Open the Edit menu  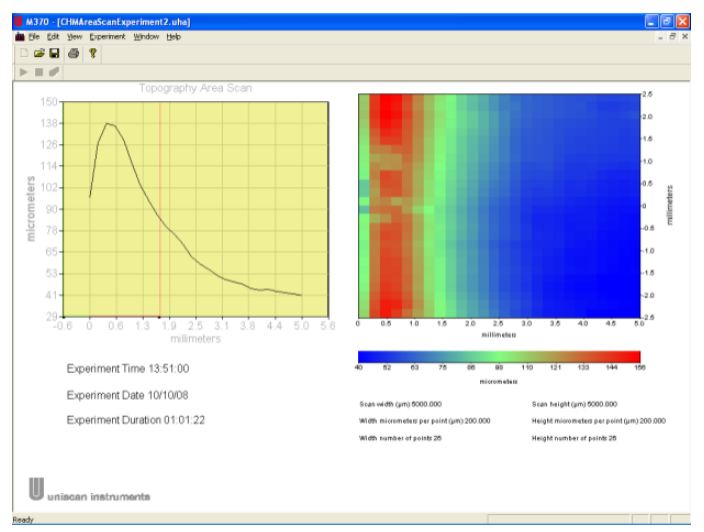(55, 36)
